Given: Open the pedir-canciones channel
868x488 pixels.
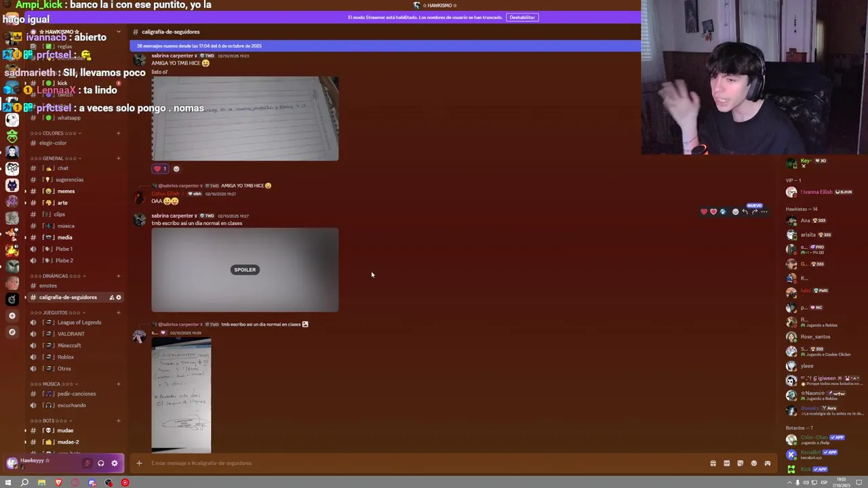Looking at the screenshot, I should (x=75, y=394).
